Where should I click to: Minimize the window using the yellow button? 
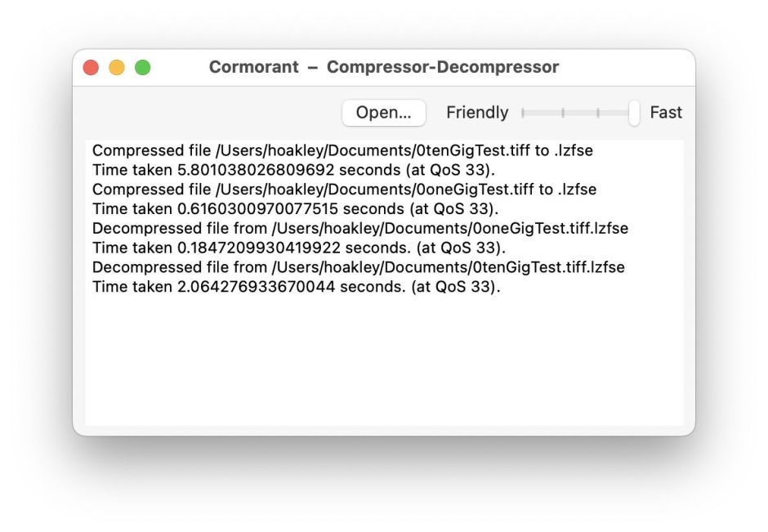coord(117,68)
